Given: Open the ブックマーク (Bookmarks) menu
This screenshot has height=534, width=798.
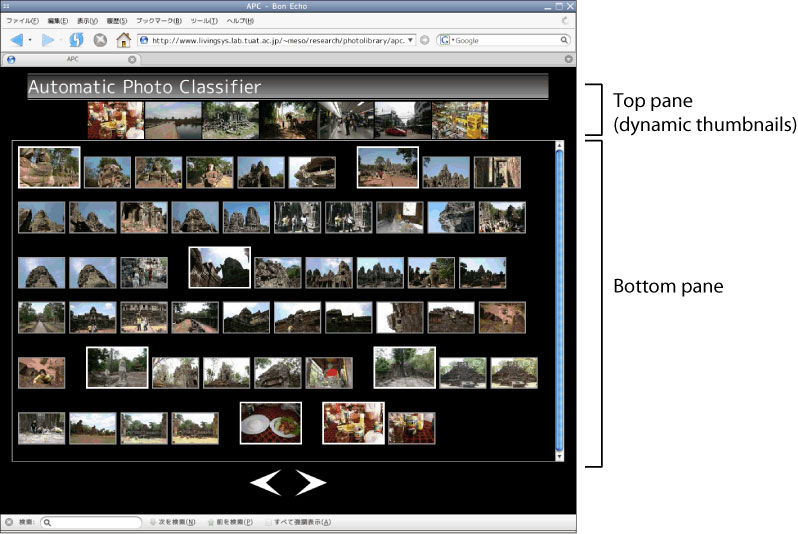Looking at the screenshot, I should click(x=158, y=20).
